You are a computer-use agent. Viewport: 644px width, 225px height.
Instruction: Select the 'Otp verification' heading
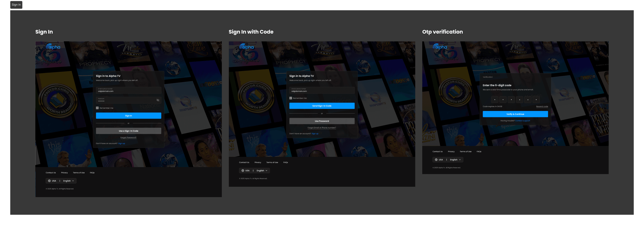[442, 32]
